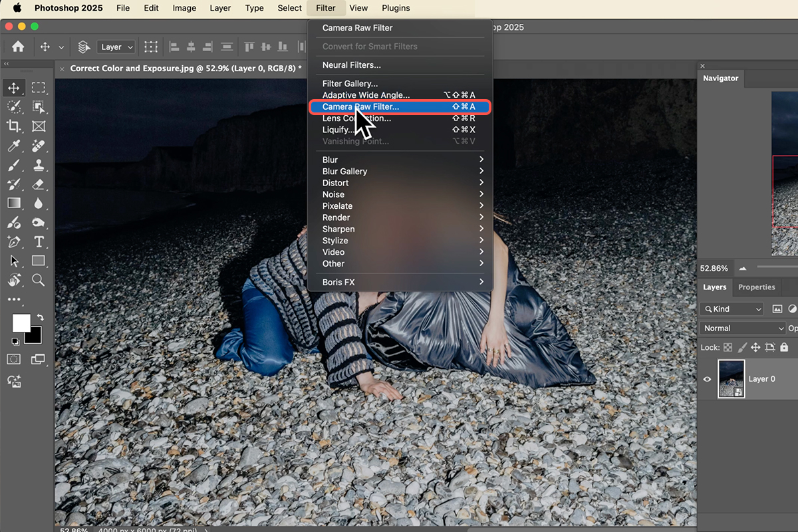Switch to the Properties panel tab
This screenshot has height=532, width=798.
(757, 287)
